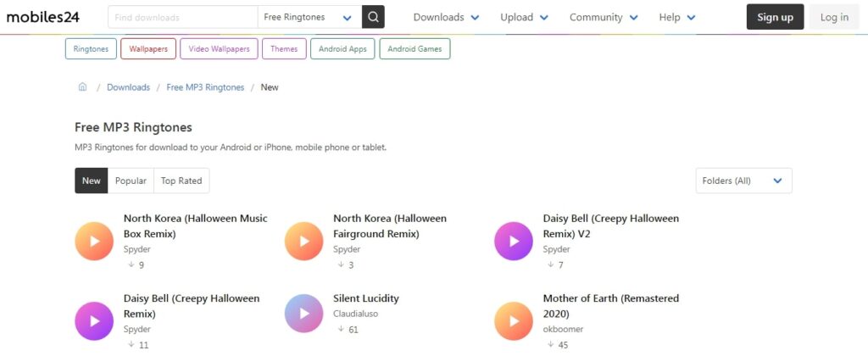This screenshot has height=356, width=868.
Task: Play North Korea Halloween Fairground Remix ringtone
Action: [304, 241]
